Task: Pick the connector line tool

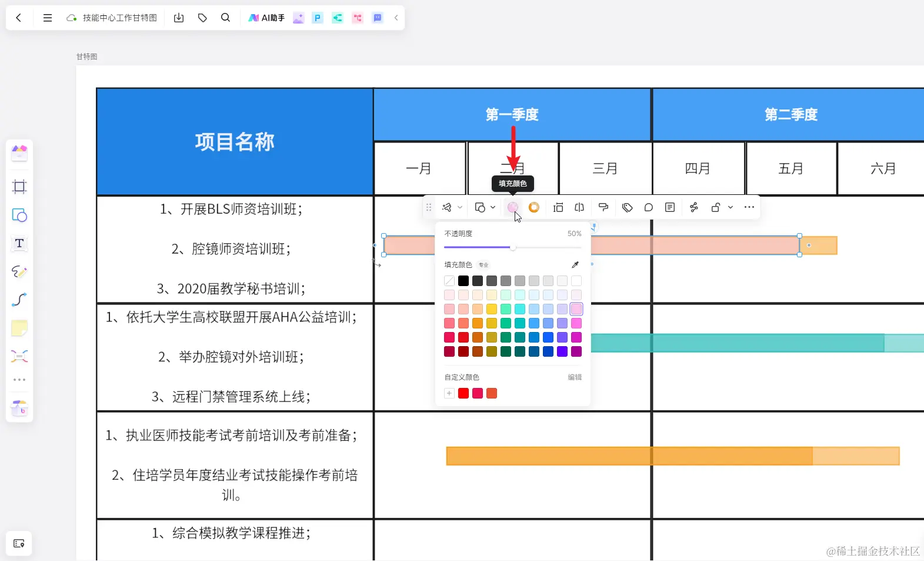Action: [x=19, y=300]
